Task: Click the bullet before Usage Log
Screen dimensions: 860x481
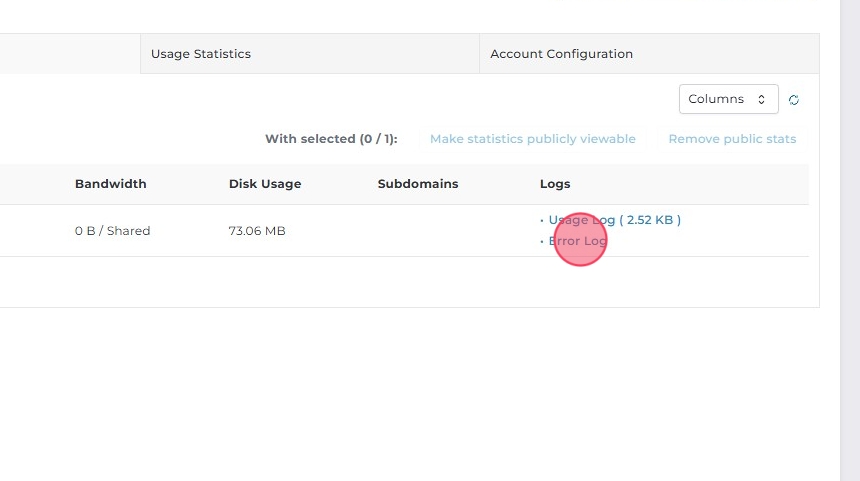Action: point(542,220)
